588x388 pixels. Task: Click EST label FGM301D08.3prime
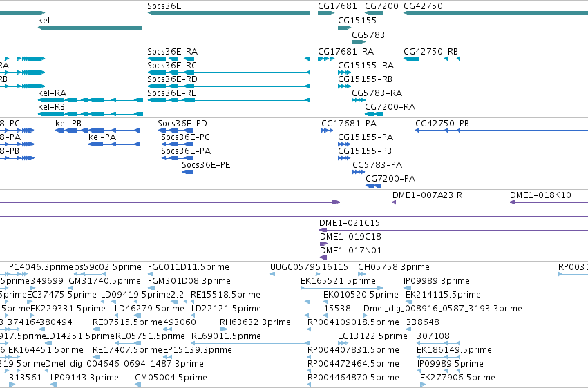tap(189, 281)
